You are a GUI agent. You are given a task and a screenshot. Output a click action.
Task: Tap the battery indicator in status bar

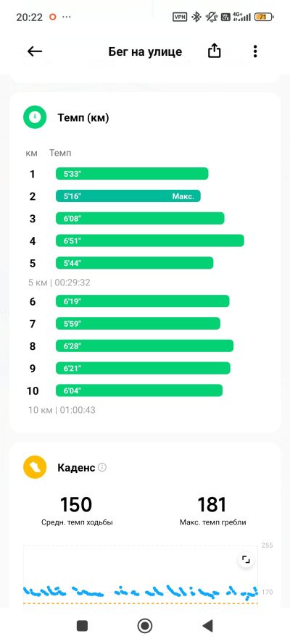click(x=265, y=17)
